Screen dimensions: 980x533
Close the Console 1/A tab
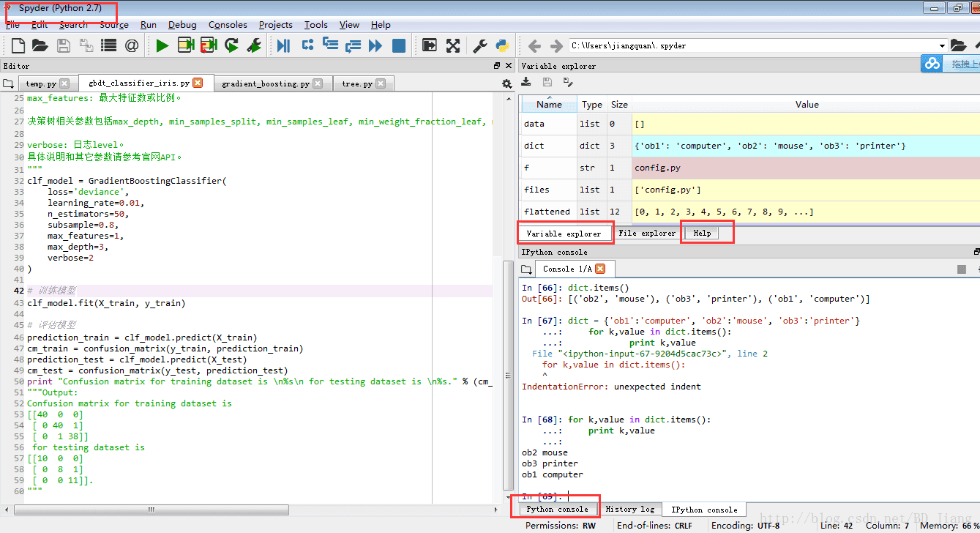point(600,269)
